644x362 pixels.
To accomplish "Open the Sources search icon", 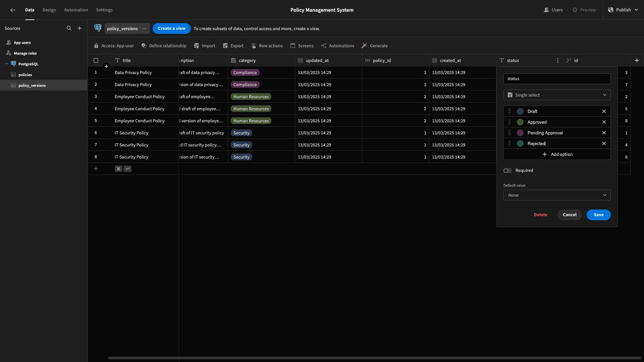I will point(69,28).
